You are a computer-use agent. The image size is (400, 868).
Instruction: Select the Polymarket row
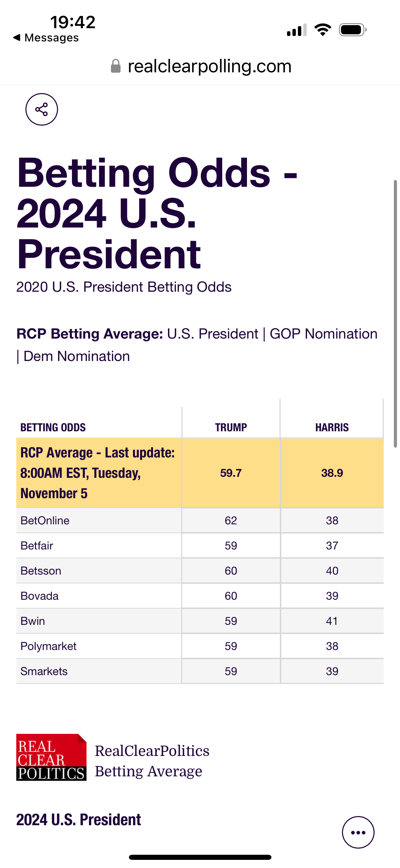tap(200, 646)
